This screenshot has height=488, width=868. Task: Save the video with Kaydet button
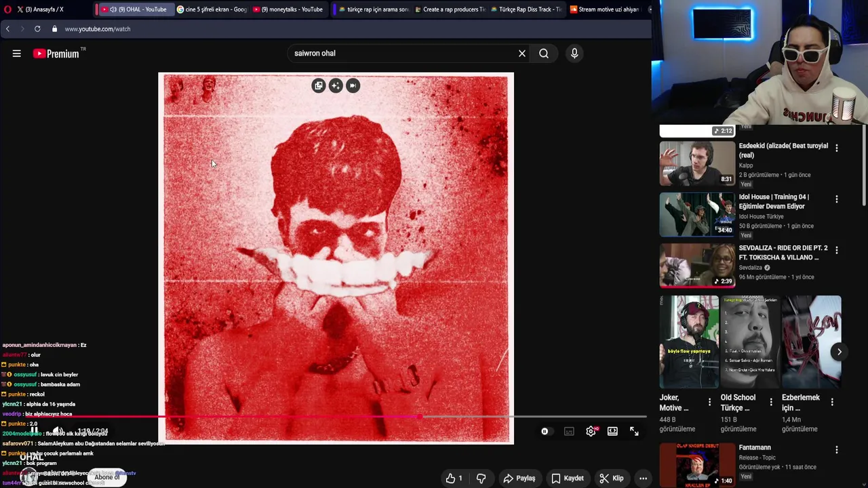(x=568, y=479)
